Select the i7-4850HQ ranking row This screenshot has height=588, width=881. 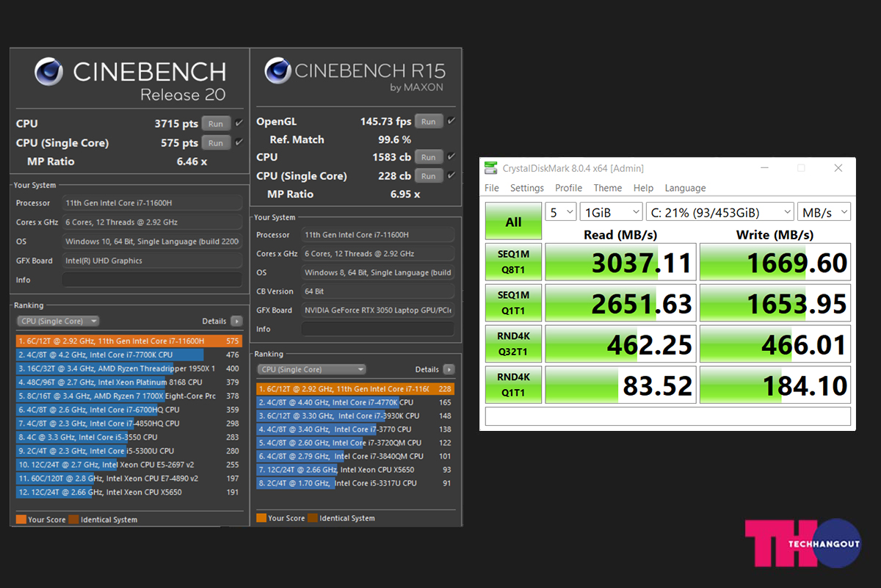pyautogui.click(x=128, y=424)
